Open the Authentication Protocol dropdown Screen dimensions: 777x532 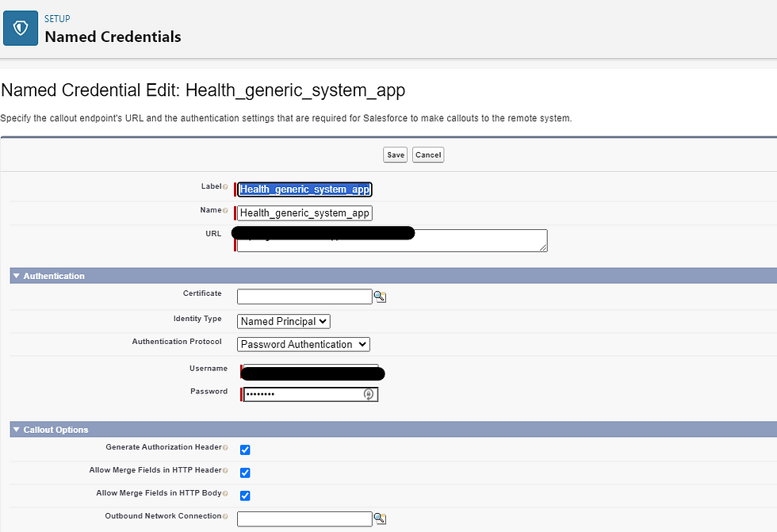tap(303, 344)
